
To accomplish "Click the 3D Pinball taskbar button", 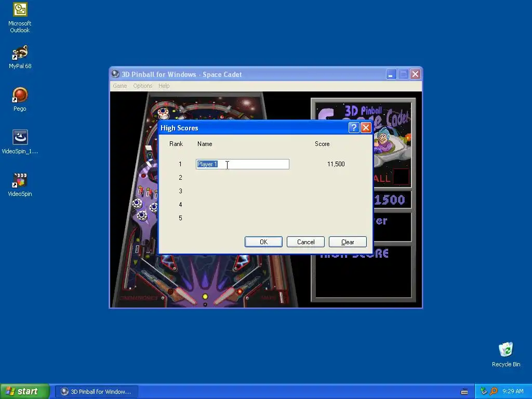I will pyautogui.click(x=97, y=392).
